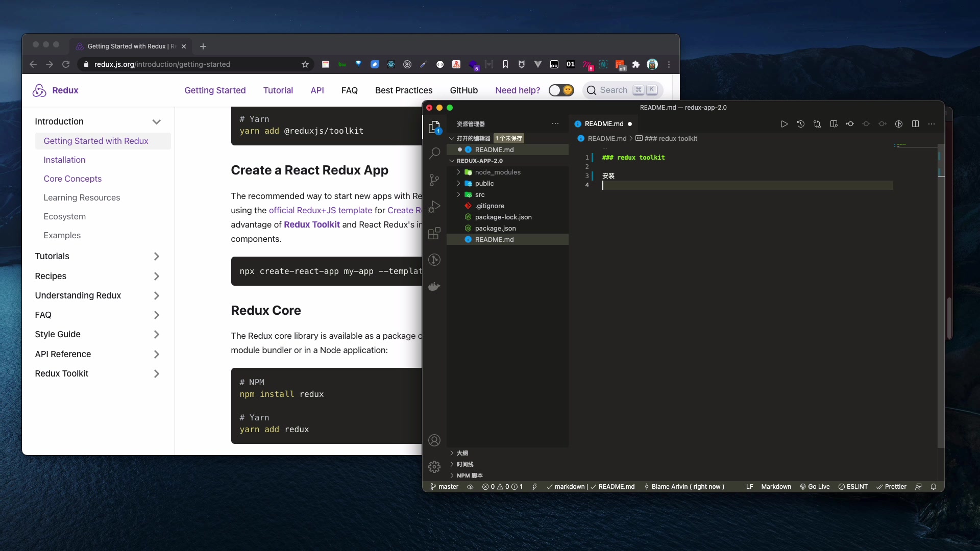
Task: Open a new Chrome tab
Action: coord(203,46)
